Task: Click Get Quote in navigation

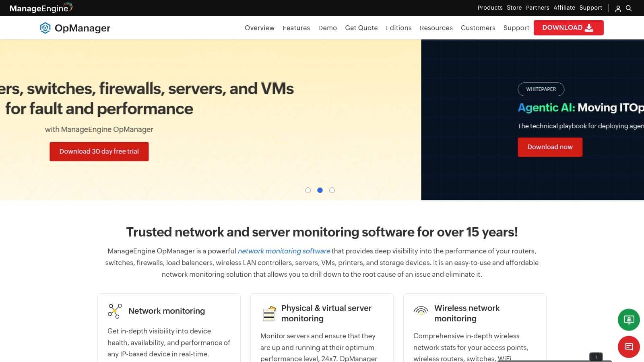Action: (361, 28)
